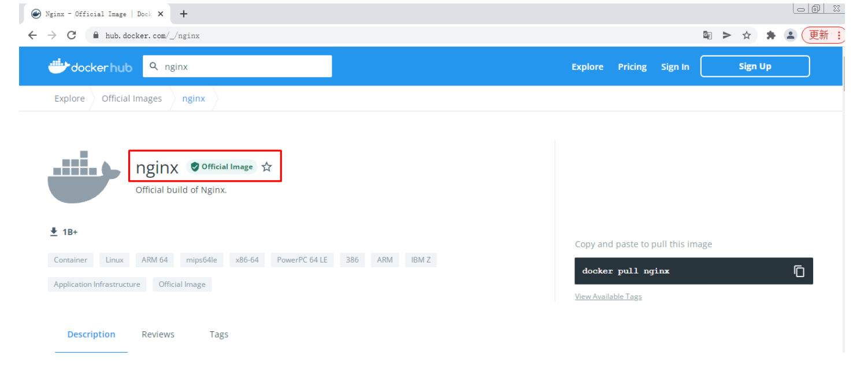Click the 386 tag chip

click(x=353, y=260)
